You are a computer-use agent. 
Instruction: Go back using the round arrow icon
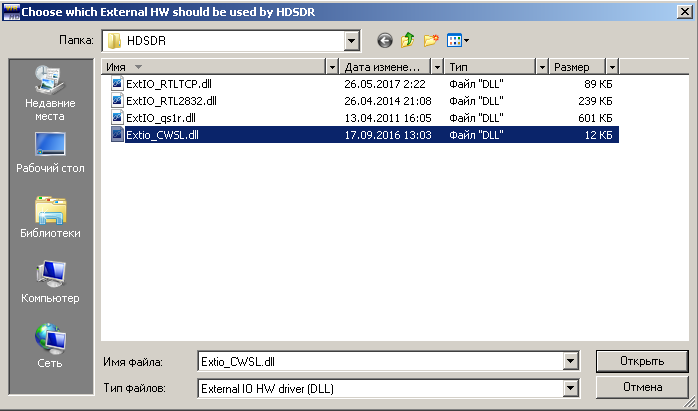pyautogui.click(x=385, y=41)
